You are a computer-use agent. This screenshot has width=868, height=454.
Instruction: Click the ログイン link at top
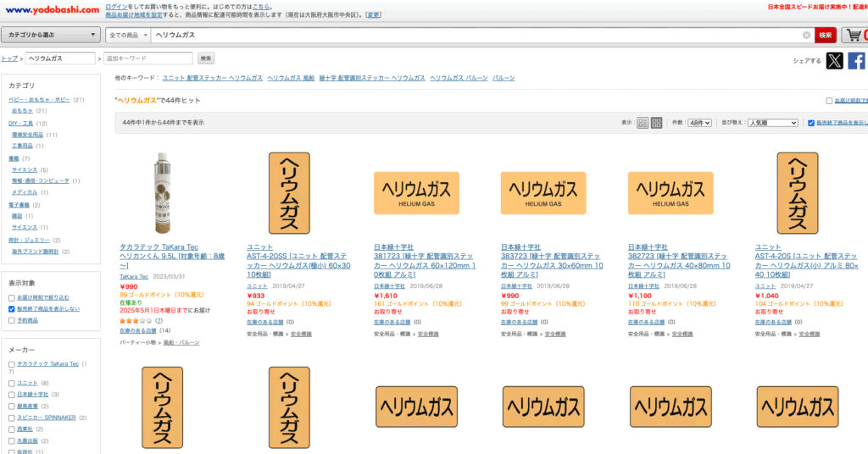click(x=116, y=7)
